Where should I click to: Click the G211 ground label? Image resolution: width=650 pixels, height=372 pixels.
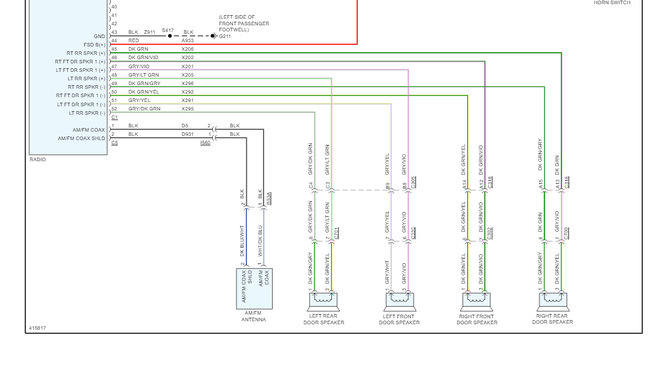pos(225,36)
